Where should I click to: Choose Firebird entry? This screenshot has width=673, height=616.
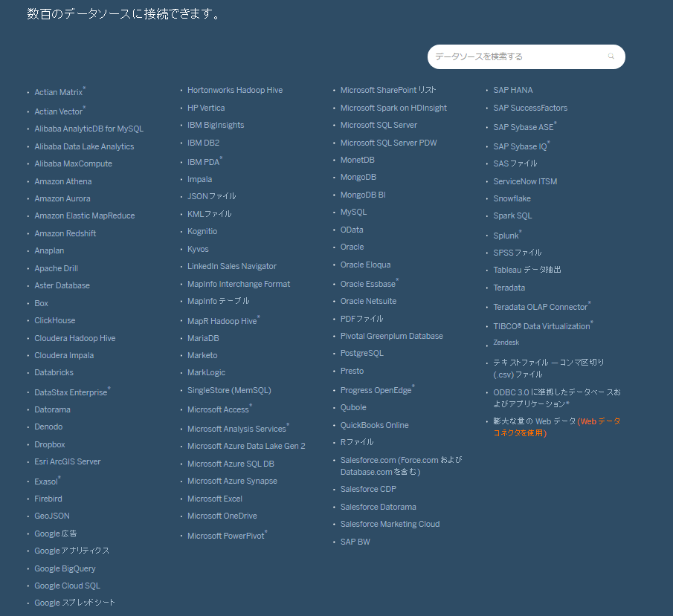tap(48, 499)
